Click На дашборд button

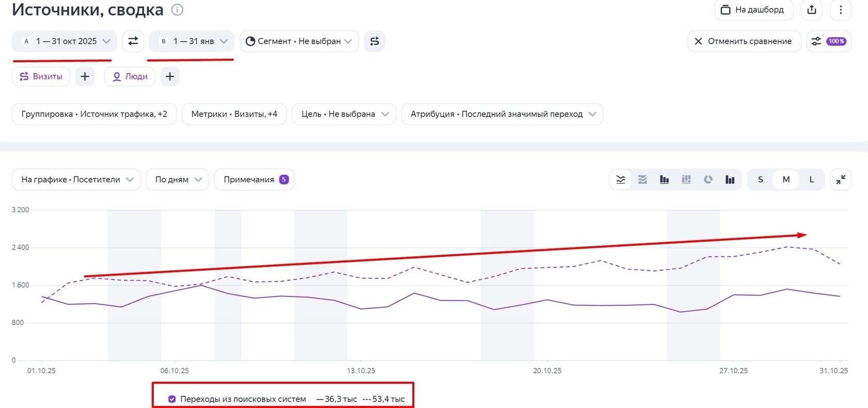coord(754,10)
